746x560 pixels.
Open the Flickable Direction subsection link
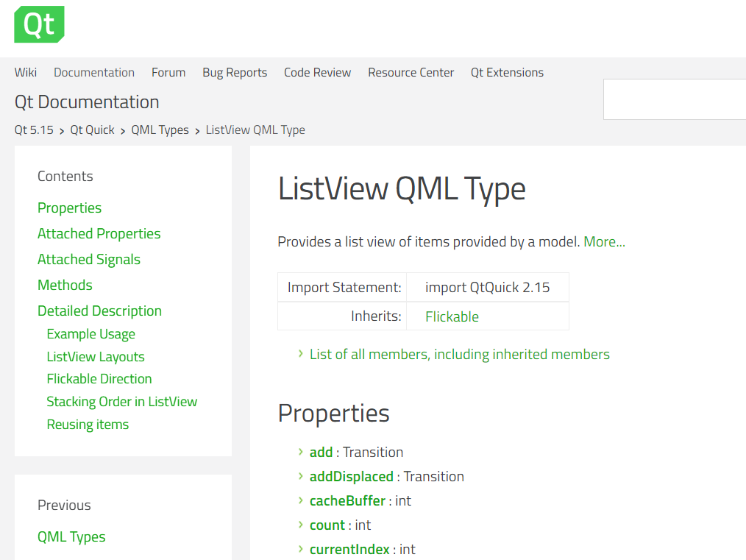click(x=99, y=379)
